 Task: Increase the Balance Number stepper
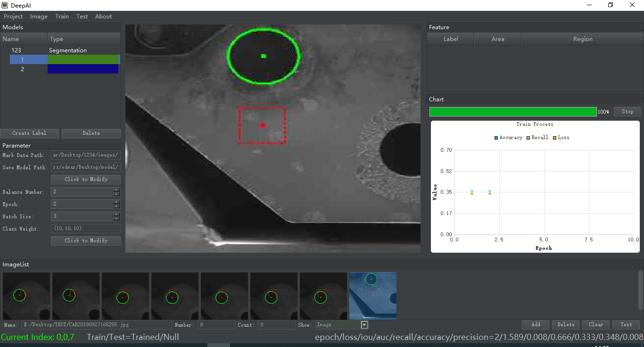[x=116, y=190]
